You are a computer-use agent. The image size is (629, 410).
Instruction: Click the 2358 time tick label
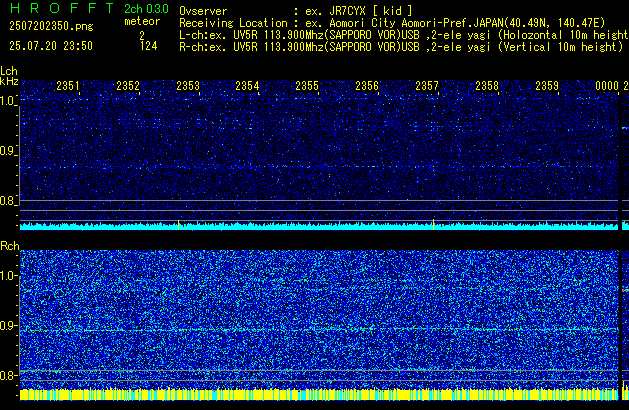click(x=487, y=86)
